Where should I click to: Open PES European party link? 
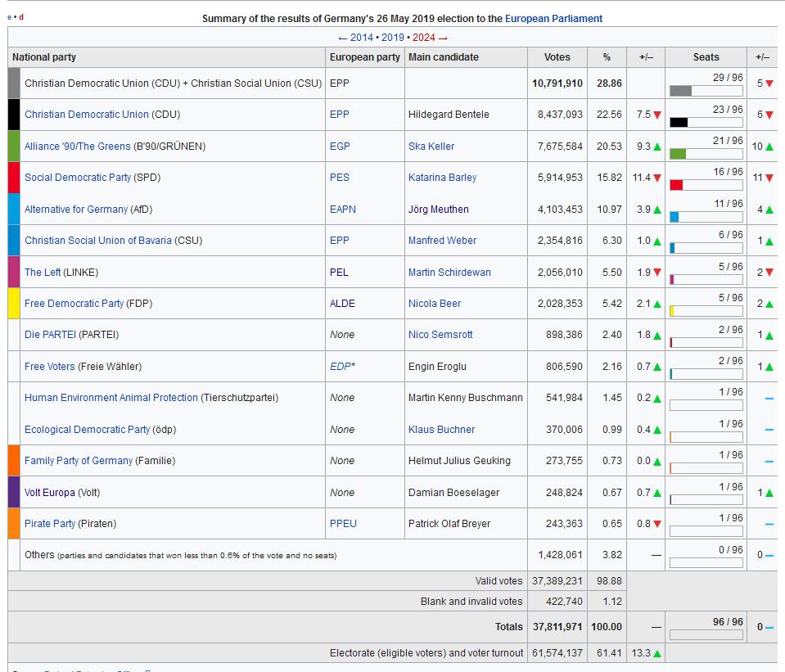[340, 178]
